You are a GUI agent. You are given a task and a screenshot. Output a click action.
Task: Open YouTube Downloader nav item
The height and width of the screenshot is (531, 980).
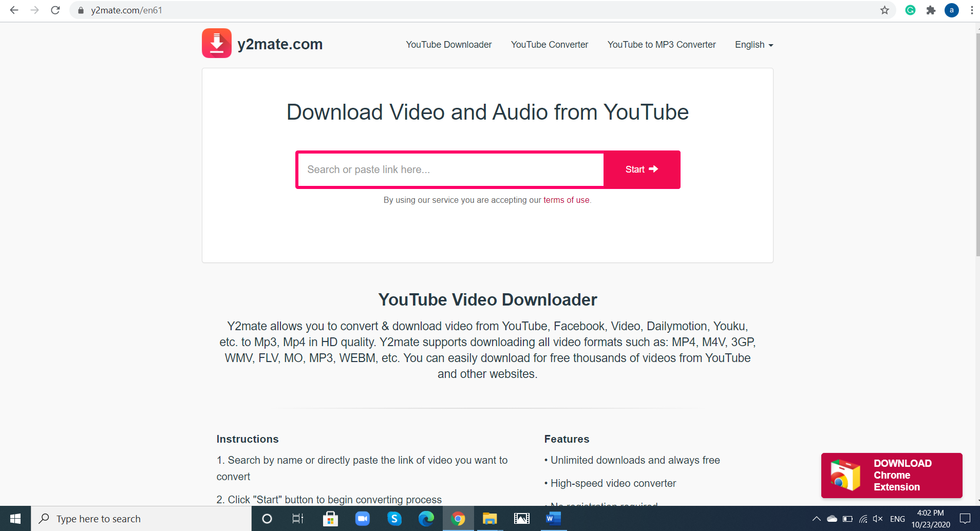449,45
